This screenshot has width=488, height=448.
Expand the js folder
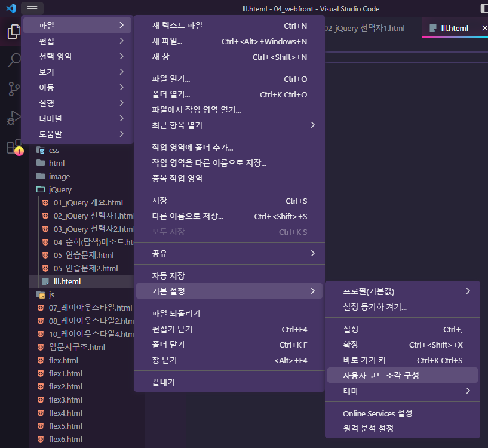pyautogui.click(x=81, y=295)
